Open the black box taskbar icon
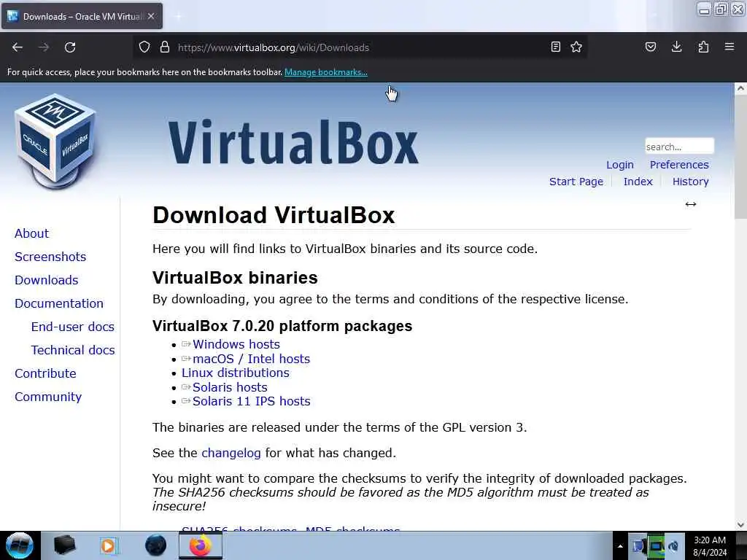747x560 pixels. coord(64,545)
